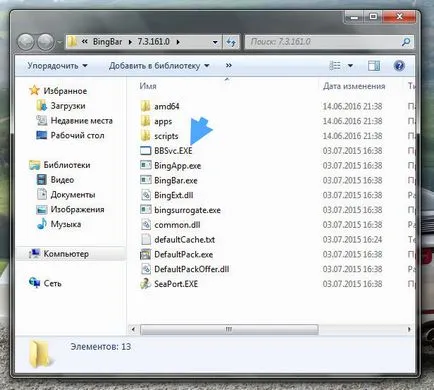Viewport: 434px width, 390px height.
Task: Open Видео library in sidebar
Action: click(62, 180)
